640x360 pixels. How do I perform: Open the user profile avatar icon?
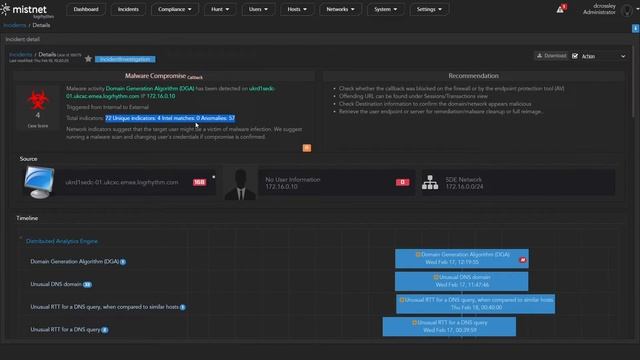tap(627, 10)
